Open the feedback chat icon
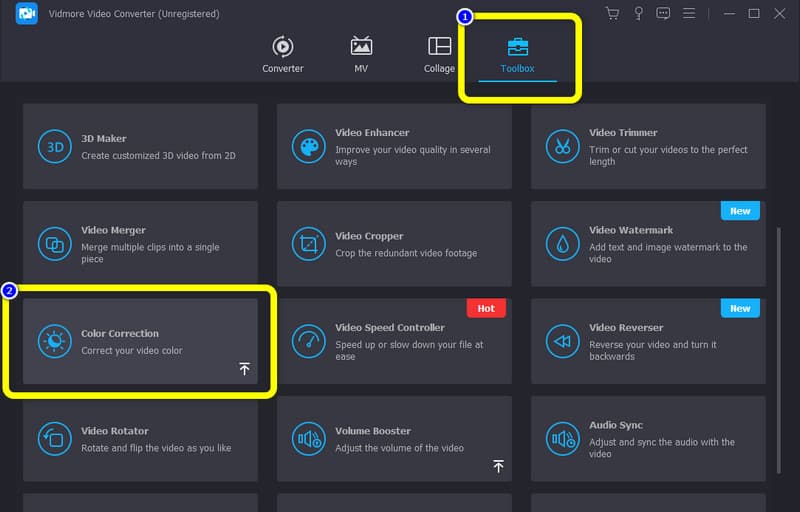This screenshot has width=800, height=512. coord(663,14)
